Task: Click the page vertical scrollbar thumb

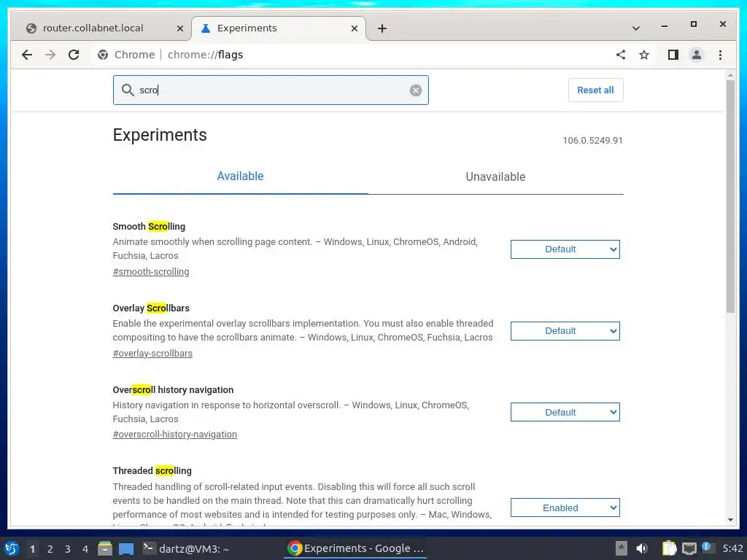Action: pyautogui.click(x=731, y=196)
